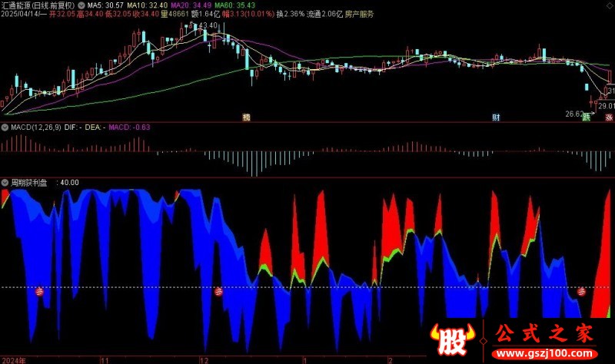Click the 收34.40 closing price value
The image size is (615, 364).
146,15
